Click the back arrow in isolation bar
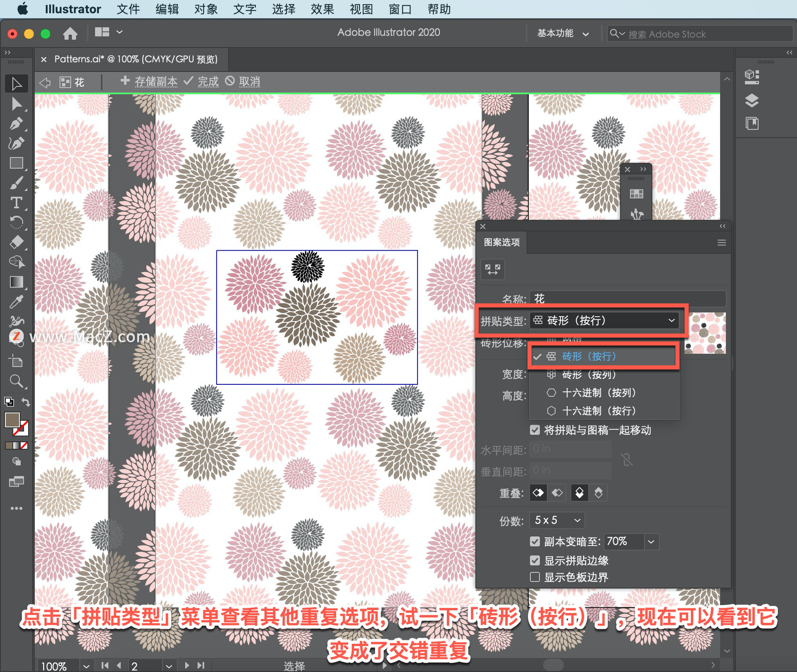The width and height of the screenshot is (797, 672). coord(45,82)
